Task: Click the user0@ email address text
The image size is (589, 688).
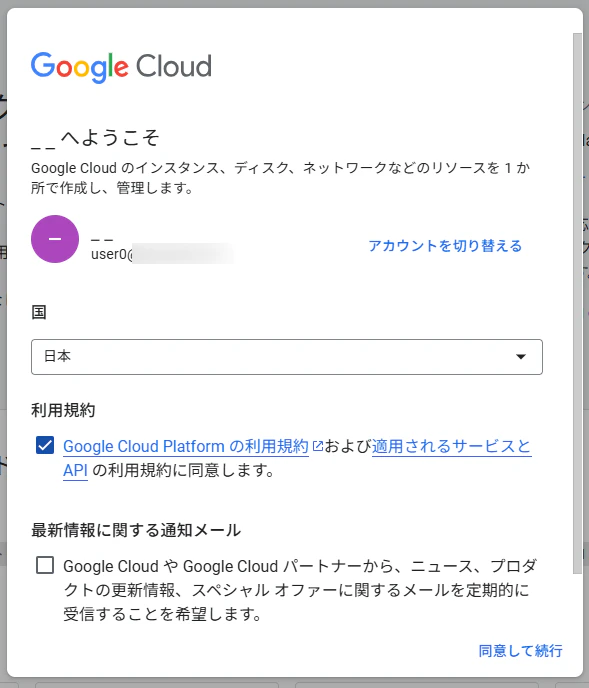Action: (162, 254)
